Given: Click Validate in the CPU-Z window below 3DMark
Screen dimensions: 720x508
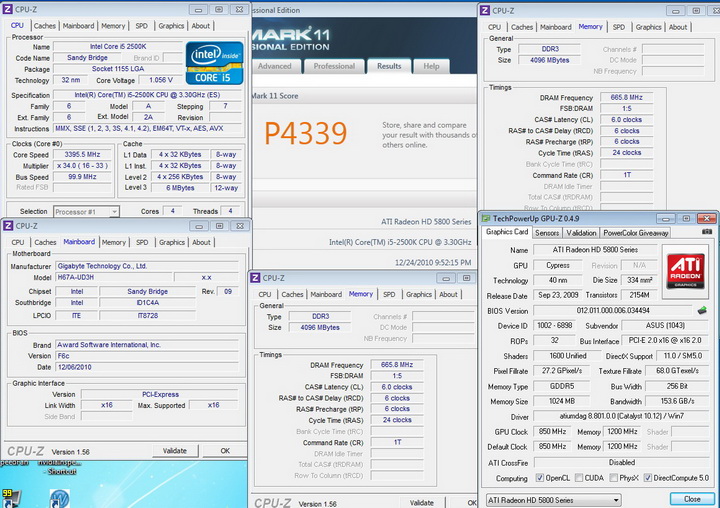Looking at the screenshot, I should point(422,503).
